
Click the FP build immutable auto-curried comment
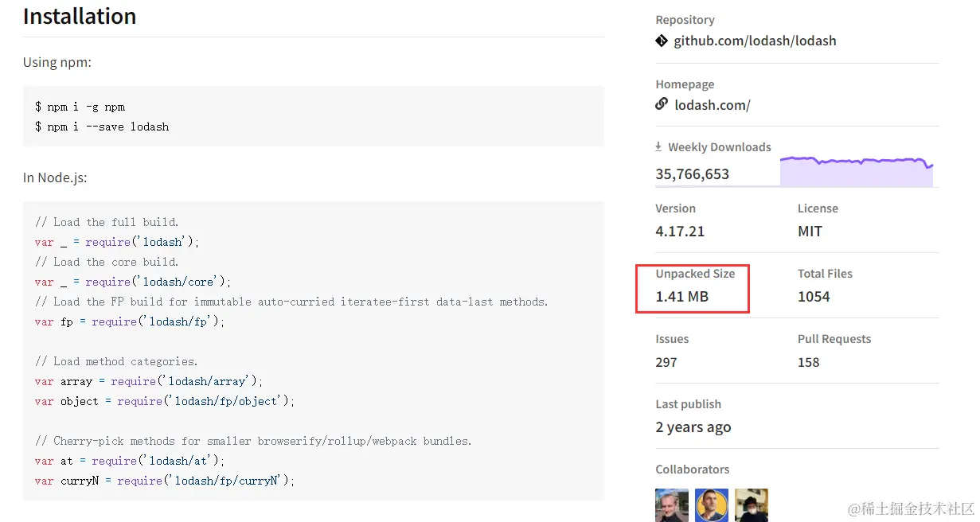pyautogui.click(x=291, y=302)
